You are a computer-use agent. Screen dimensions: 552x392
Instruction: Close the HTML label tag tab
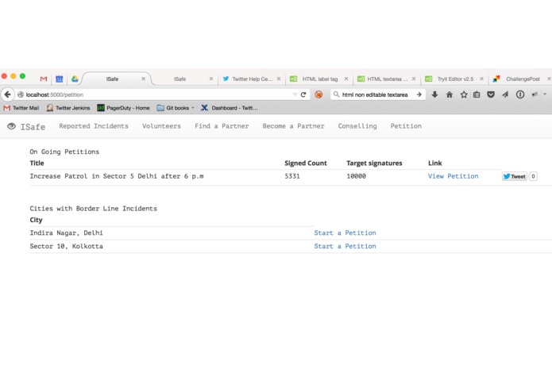coord(346,79)
